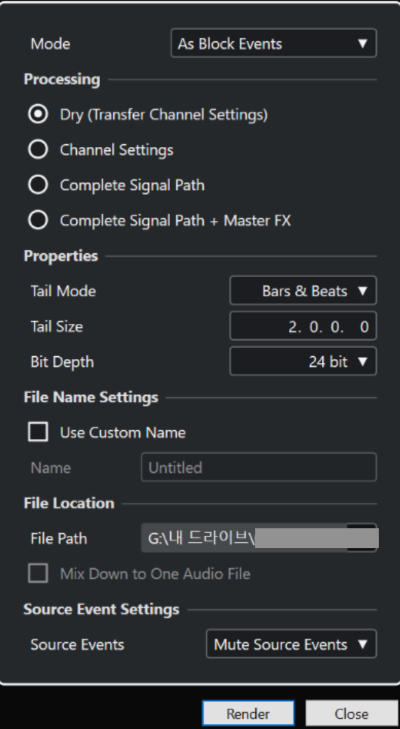Enable the Use Custom Name checkbox
The width and height of the screenshot is (400, 729).
point(38,432)
